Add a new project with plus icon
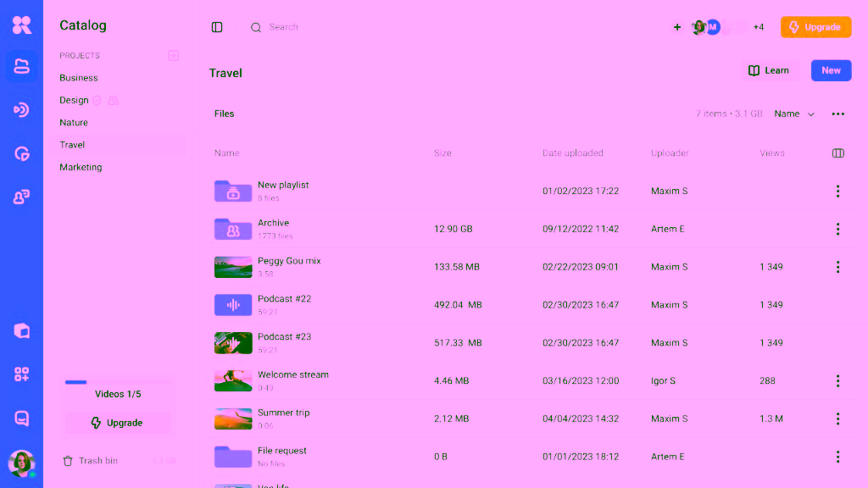This screenshot has height=488, width=868. (x=173, y=55)
